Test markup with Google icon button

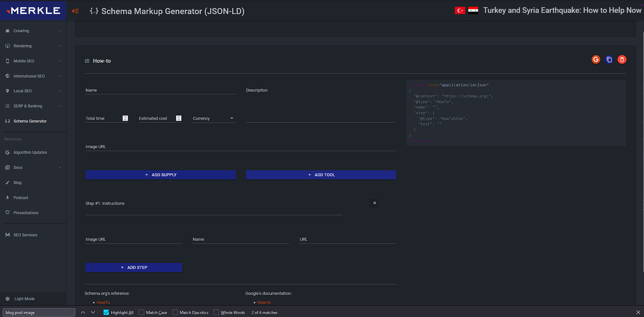[596, 59]
